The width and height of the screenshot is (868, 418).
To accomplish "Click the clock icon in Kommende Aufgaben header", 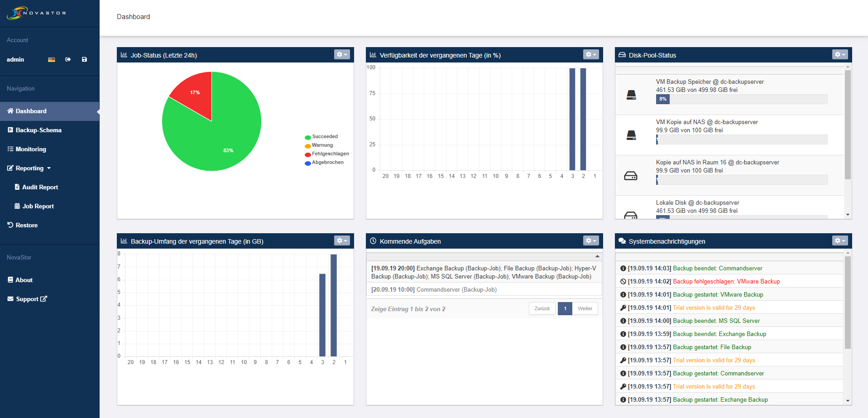I will tap(373, 241).
